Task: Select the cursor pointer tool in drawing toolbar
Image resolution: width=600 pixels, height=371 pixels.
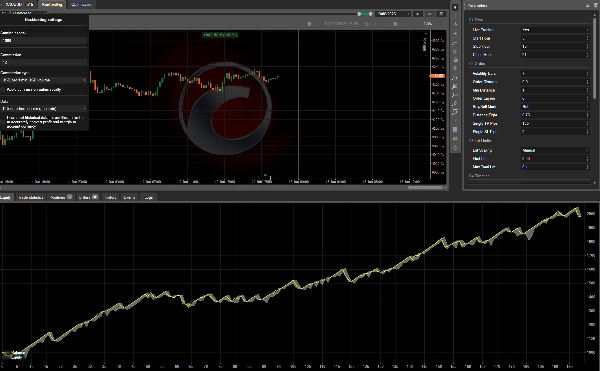Action: [x=455, y=7]
